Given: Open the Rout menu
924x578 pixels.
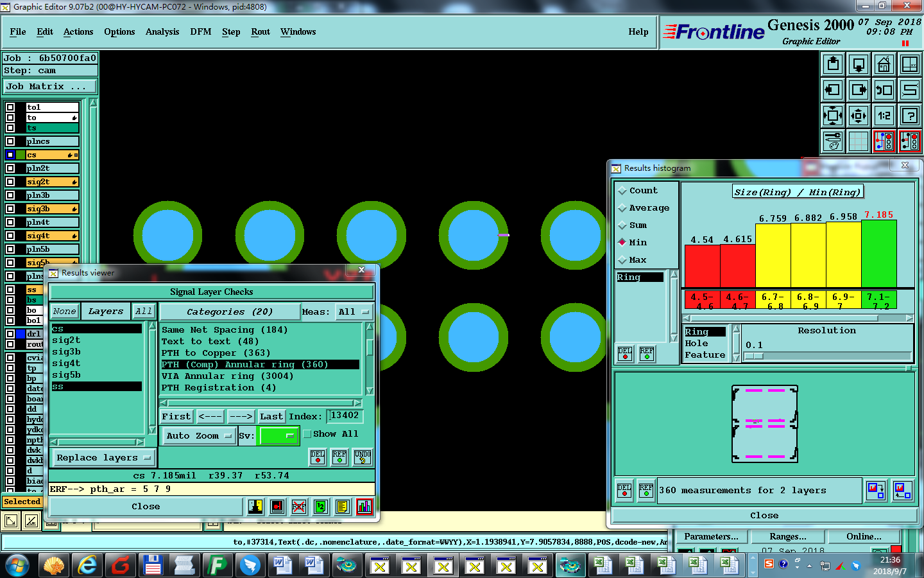Looking at the screenshot, I should click(261, 31).
